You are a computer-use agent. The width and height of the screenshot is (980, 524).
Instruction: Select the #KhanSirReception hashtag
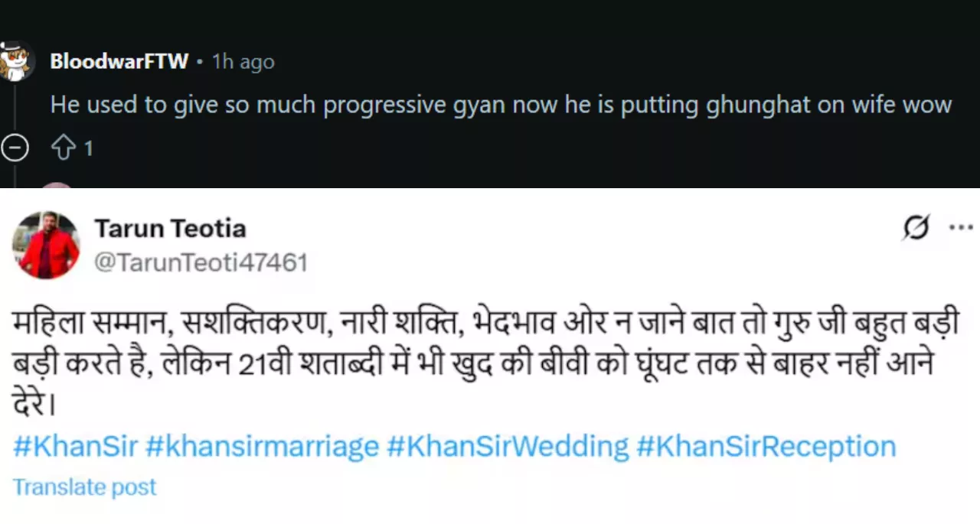pos(766,446)
